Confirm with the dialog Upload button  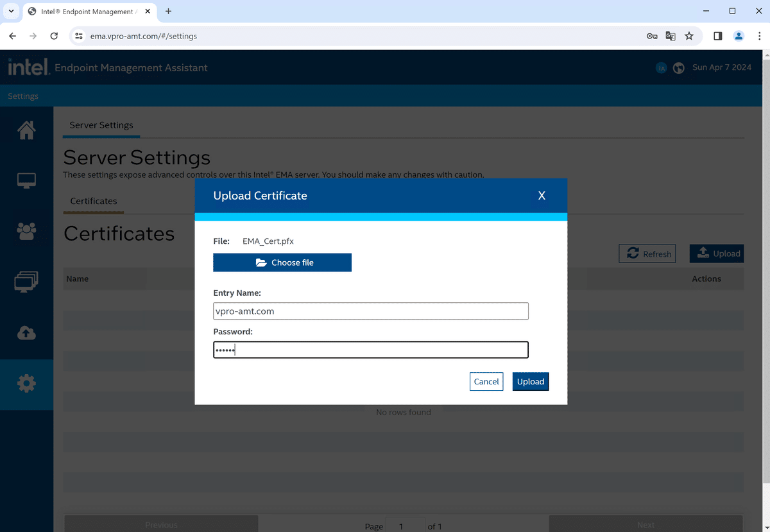pos(531,381)
